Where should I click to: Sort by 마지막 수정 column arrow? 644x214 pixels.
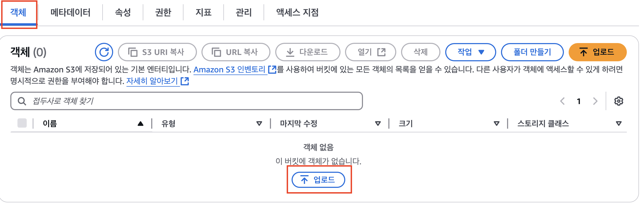point(378,123)
